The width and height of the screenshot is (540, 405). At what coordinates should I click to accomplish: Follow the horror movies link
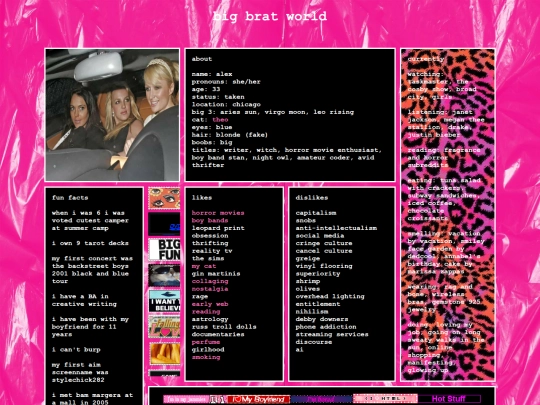[218, 213]
